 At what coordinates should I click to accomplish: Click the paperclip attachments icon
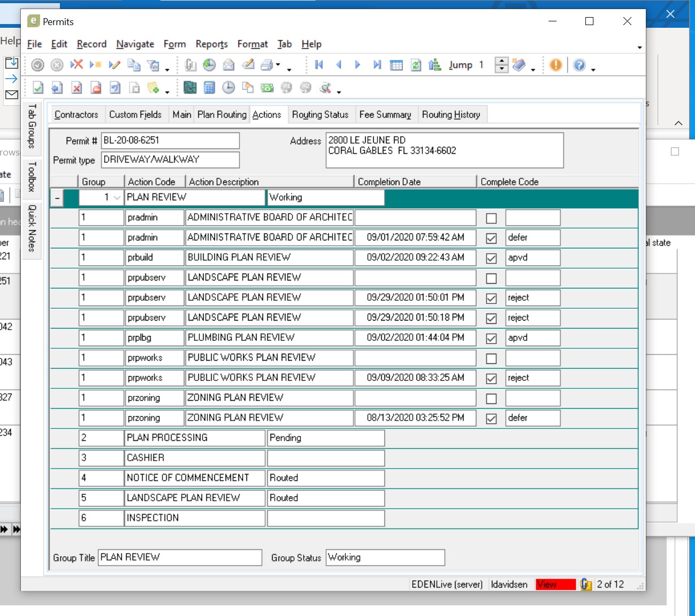(x=190, y=65)
